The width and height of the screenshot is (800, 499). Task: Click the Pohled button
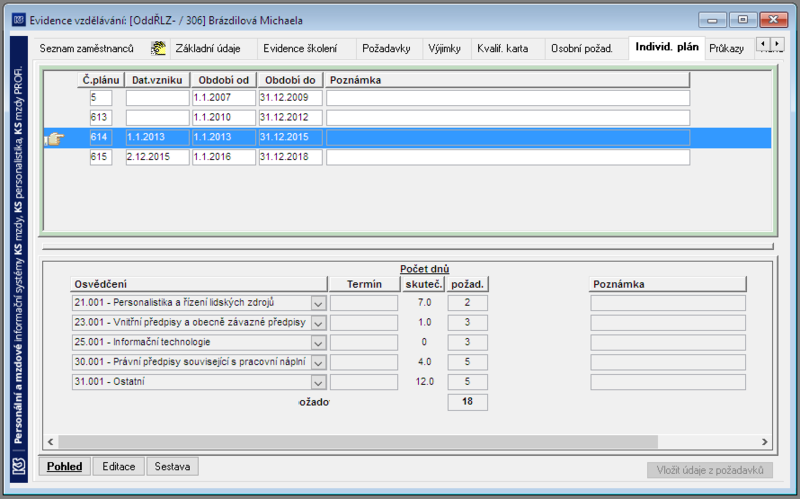(65, 466)
